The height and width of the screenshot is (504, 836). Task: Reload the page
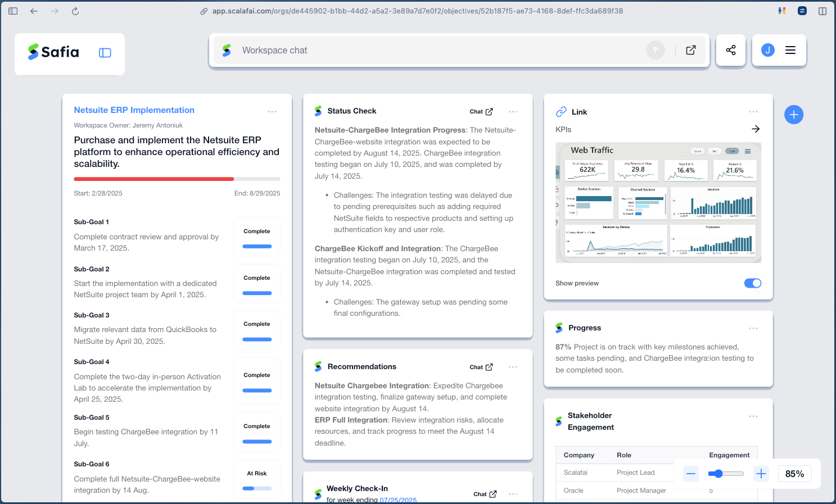(75, 11)
